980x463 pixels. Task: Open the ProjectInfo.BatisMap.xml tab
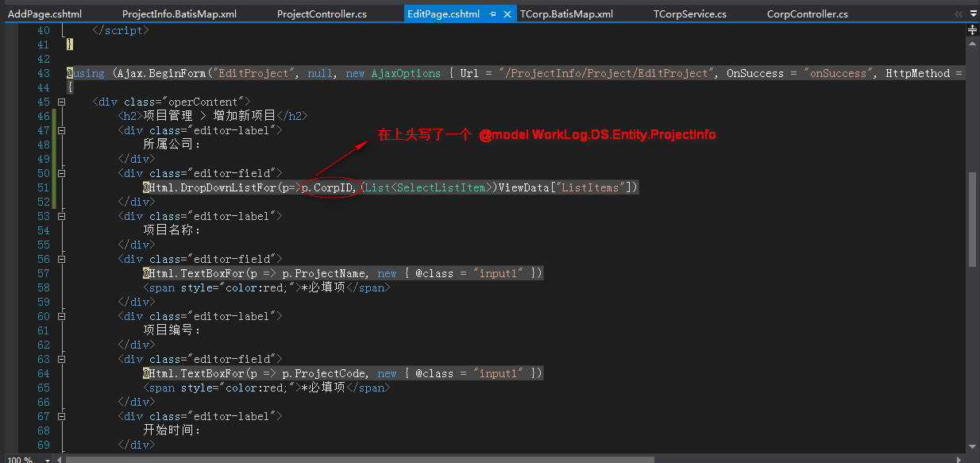179,14
